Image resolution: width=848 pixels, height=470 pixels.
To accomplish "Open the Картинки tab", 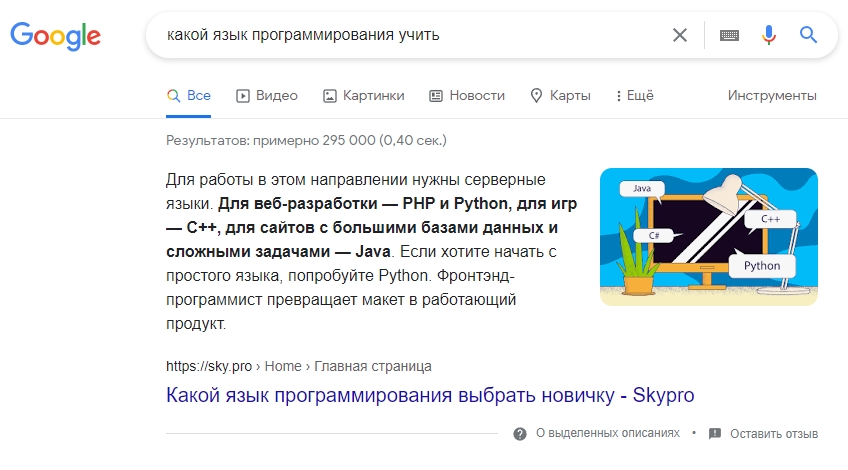I will [363, 96].
